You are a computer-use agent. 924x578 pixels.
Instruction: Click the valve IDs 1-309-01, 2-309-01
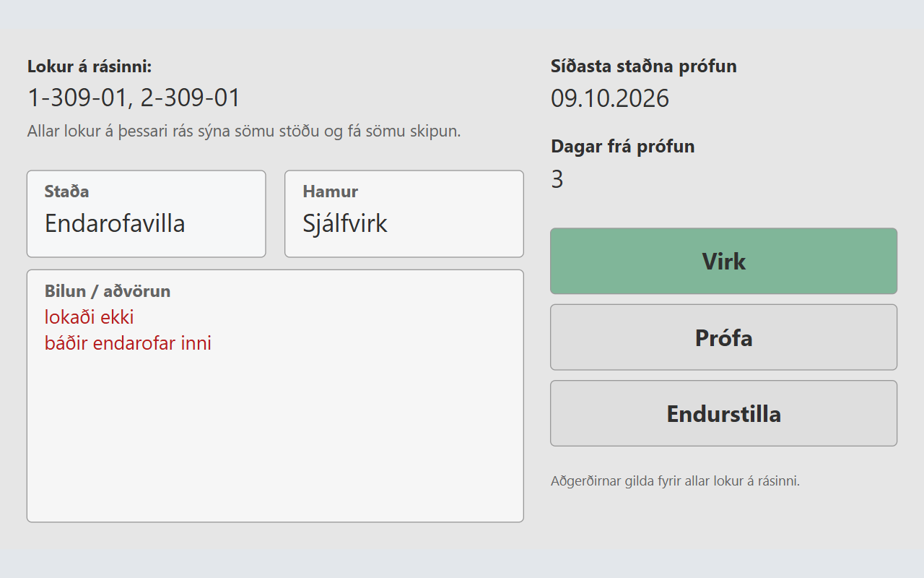click(x=134, y=98)
